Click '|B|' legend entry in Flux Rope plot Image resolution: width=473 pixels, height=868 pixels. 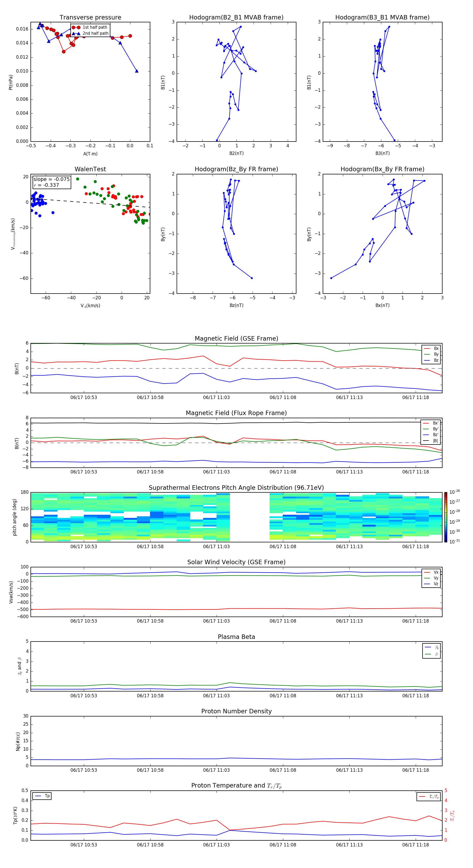[431, 441]
